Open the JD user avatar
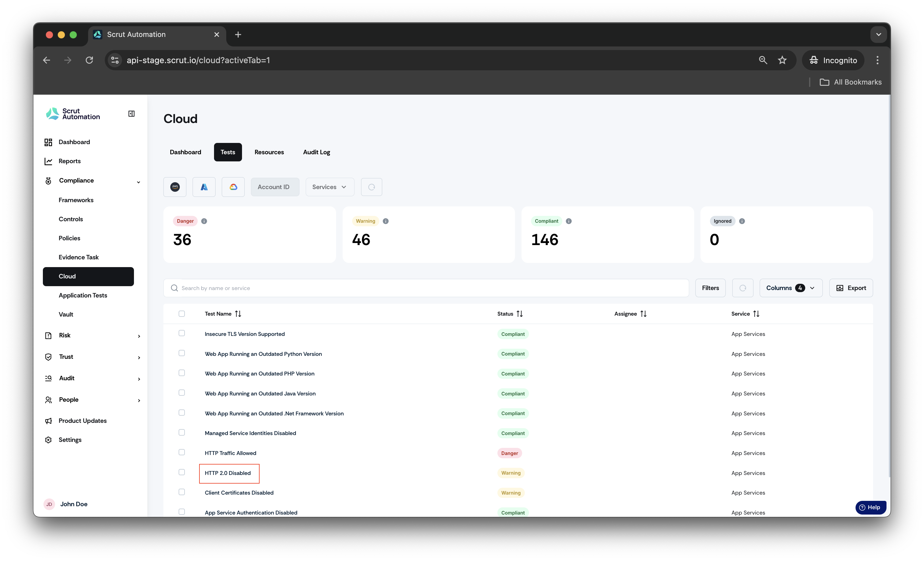Screen dimensions: 924x561 click(49, 504)
